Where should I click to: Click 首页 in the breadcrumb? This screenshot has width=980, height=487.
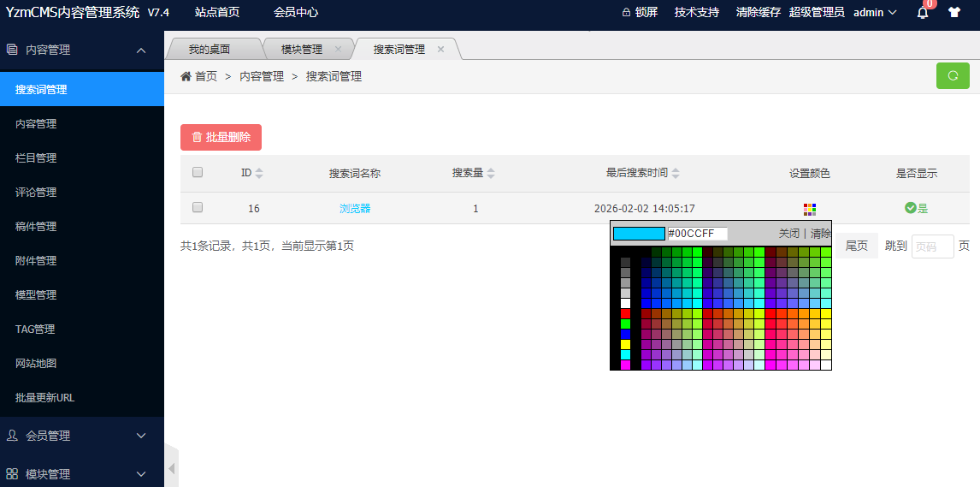[205, 77]
